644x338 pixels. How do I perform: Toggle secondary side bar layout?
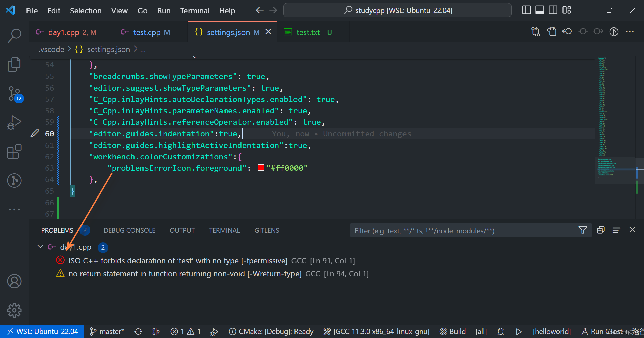(553, 10)
